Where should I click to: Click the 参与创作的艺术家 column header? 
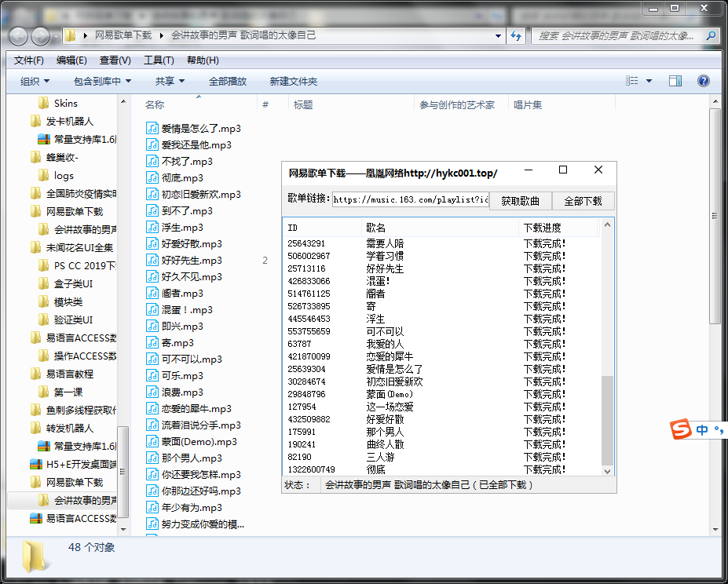[x=457, y=105]
